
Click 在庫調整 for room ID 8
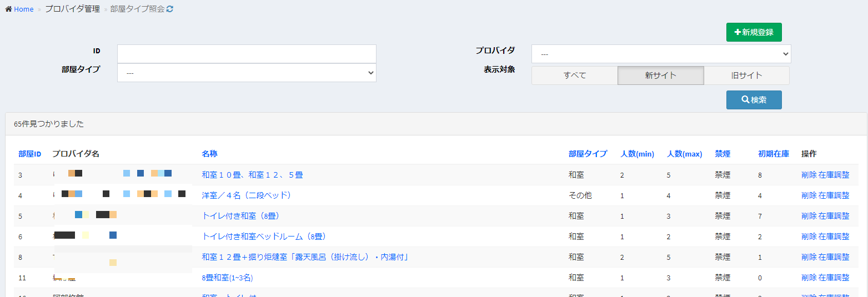834,257
